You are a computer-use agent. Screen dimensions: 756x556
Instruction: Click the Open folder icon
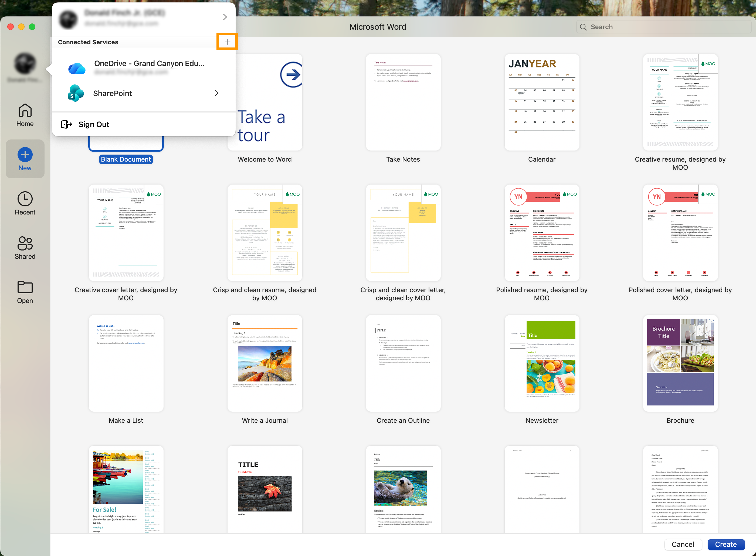(25, 287)
